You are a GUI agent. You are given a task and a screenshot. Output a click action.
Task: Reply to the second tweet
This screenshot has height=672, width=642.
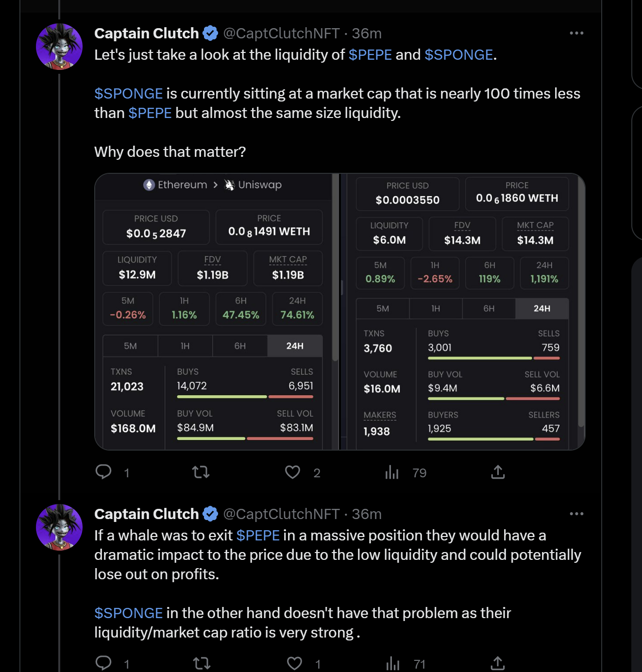[x=103, y=663]
